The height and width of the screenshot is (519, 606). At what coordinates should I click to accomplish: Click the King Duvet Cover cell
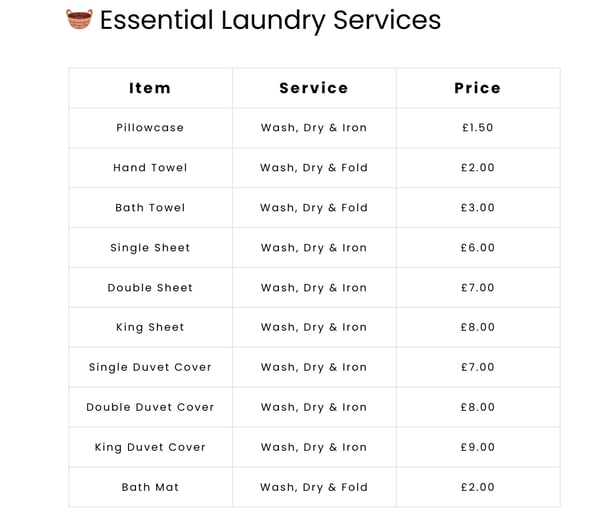coord(150,448)
